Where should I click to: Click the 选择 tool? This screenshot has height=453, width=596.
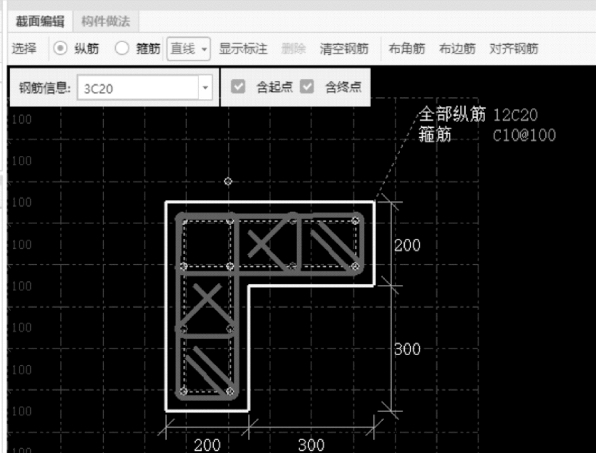tap(24, 49)
